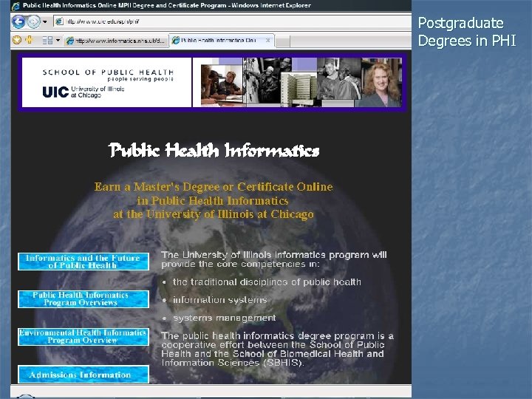Open Public Health Informatics Program Overviews
This screenshot has height=399, width=532.
[x=83, y=299]
